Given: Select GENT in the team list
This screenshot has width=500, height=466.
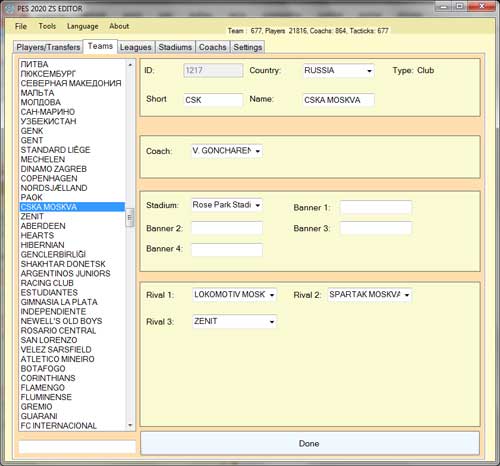Looking at the screenshot, I should coord(72,140).
